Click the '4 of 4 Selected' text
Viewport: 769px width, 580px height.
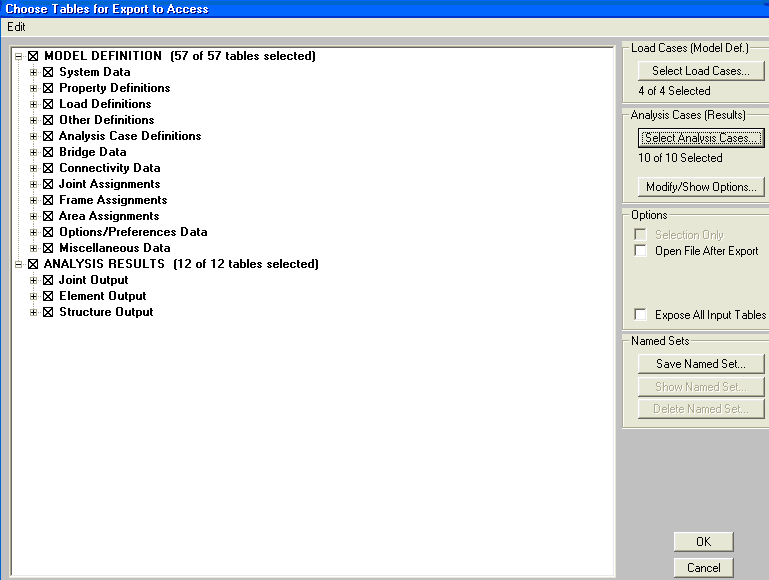[x=674, y=91]
